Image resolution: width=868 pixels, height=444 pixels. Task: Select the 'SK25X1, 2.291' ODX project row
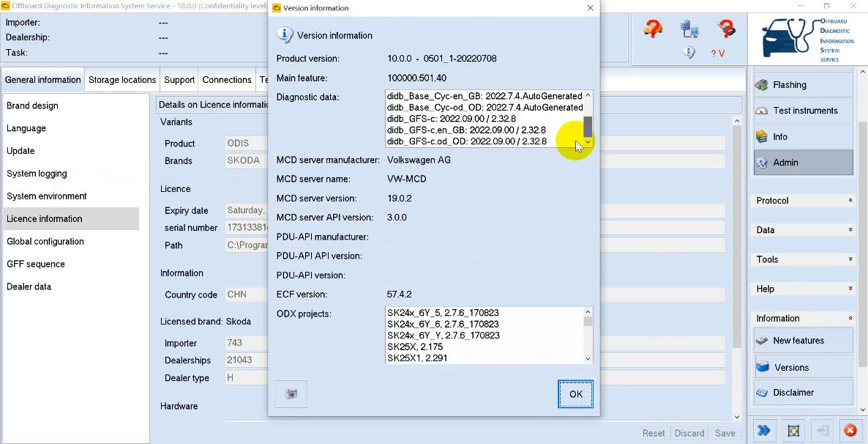point(417,358)
